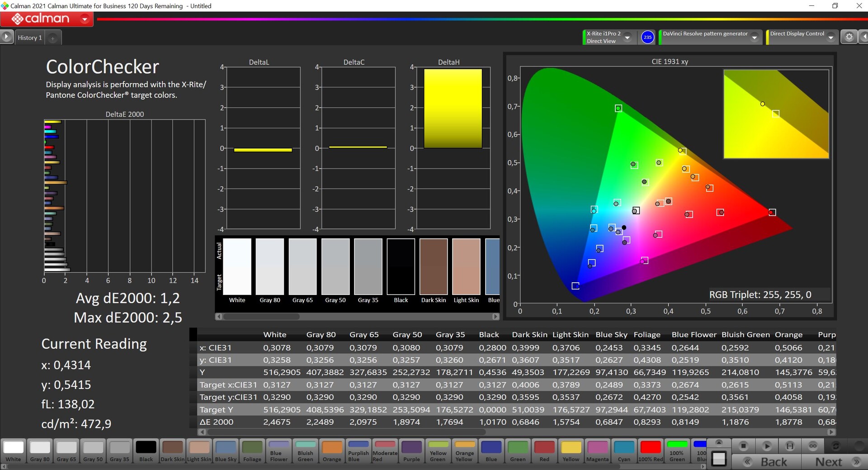Image resolution: width=868 pixels, height=470 pixels.
Task: Expand the left side panel arrow
Action: point(6,37)
